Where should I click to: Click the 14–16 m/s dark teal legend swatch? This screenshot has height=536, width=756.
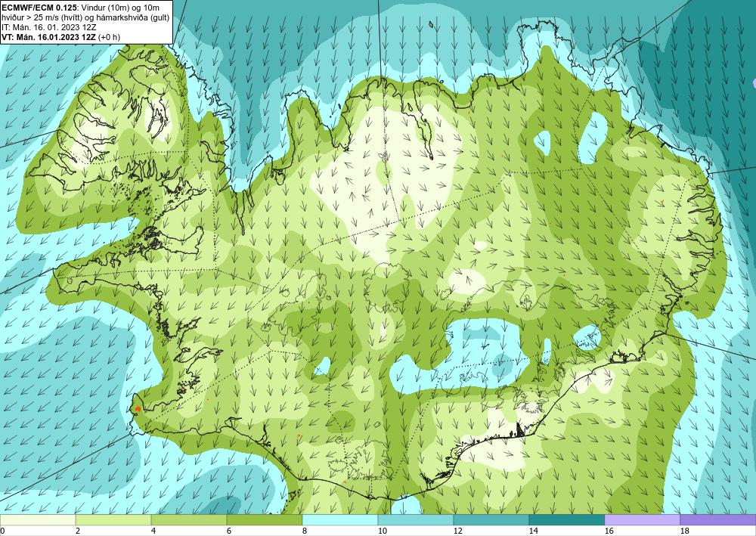567,519
